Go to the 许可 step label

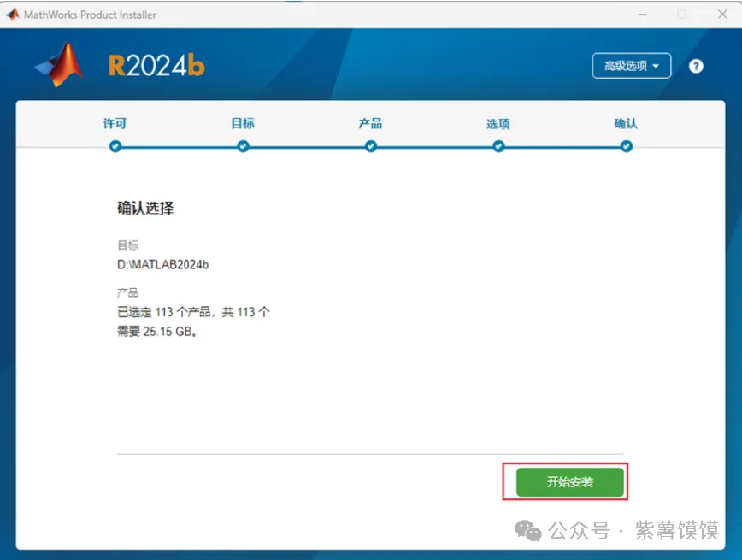coord(115,124)
